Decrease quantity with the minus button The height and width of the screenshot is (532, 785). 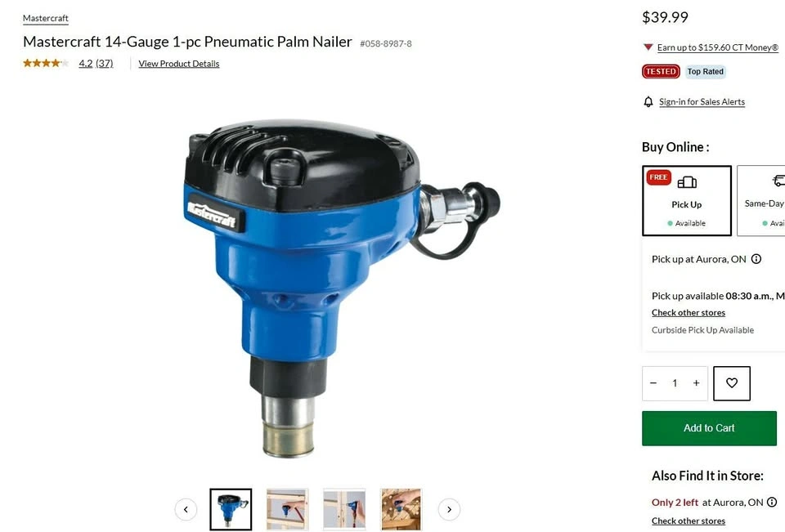click(653, 383)
